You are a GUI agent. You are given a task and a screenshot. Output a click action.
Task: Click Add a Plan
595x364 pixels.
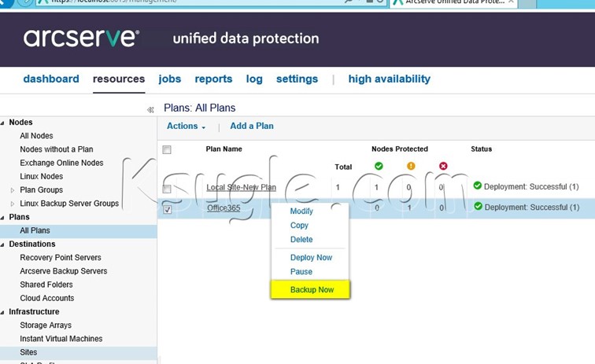pyautogui.click(x=252, y=126)
